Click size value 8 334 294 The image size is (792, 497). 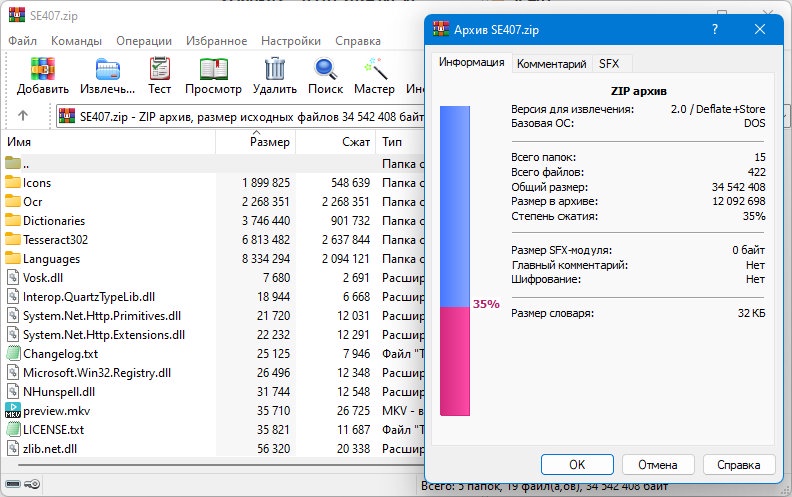click(x=266, y=259)
